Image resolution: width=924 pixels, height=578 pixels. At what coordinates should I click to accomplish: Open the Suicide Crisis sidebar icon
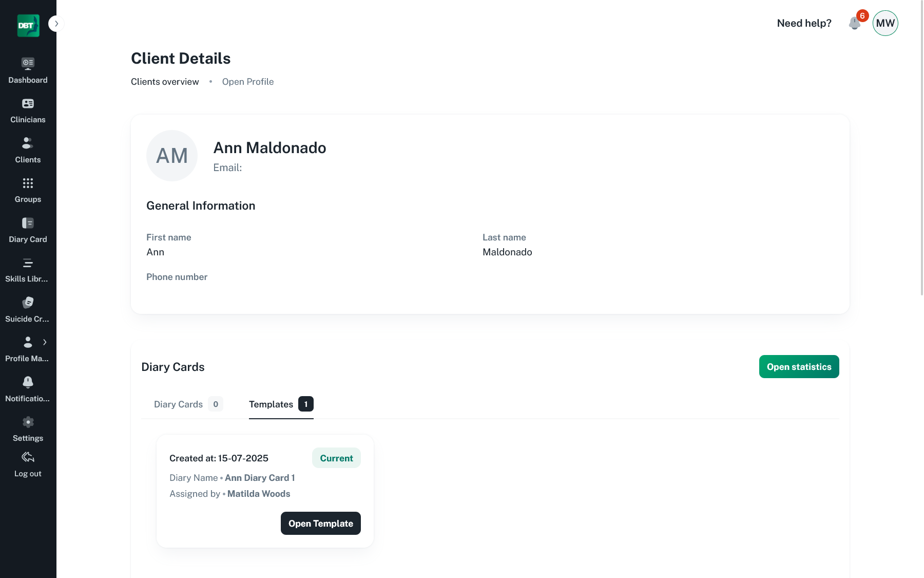pyautogui.click(x=28, y=303)
